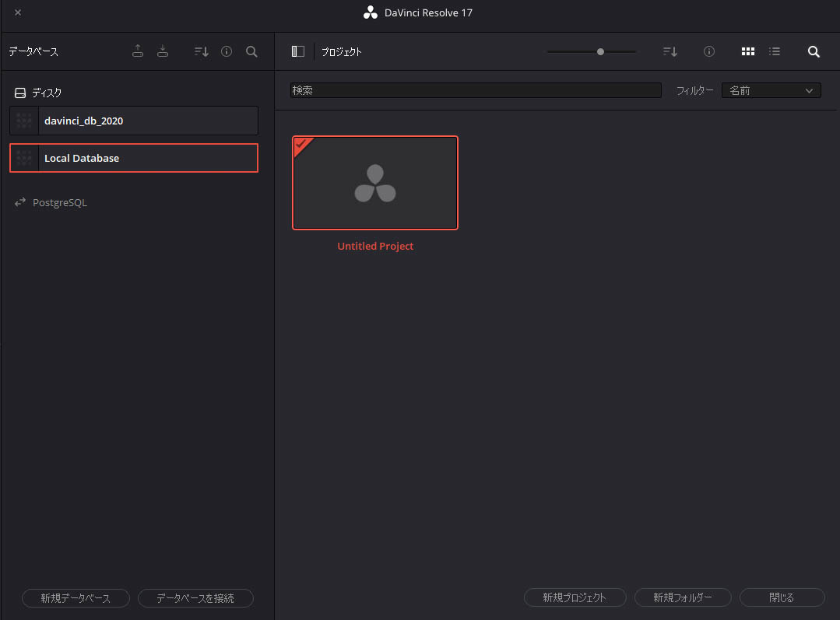Click the 新規プロジェクト button
Viewport: 840px width, 620px height.
[x=575, y=597]
